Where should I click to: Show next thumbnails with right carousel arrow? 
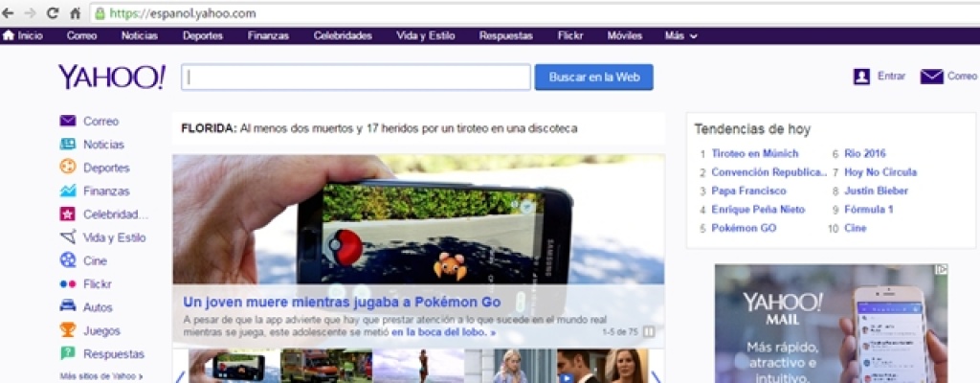(656, 376)
